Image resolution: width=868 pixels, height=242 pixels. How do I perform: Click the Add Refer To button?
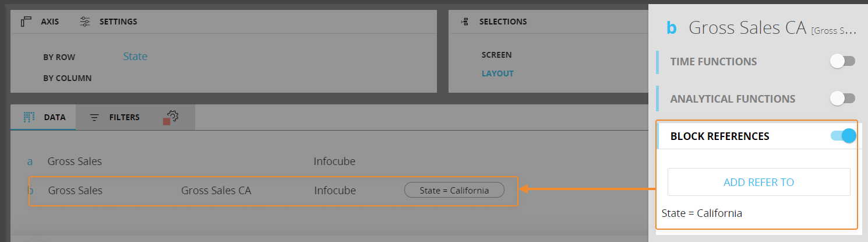pos(758,182)
